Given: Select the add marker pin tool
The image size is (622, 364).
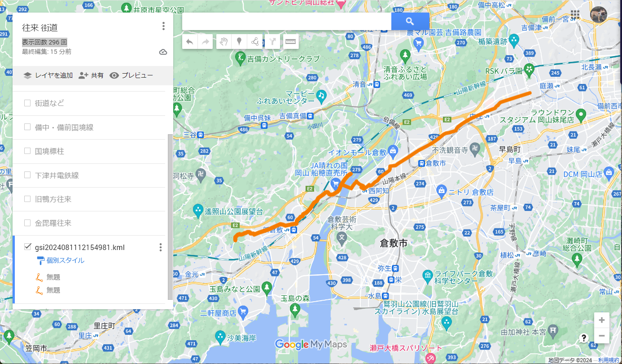Looking at the screenshot, I should 239,42.
